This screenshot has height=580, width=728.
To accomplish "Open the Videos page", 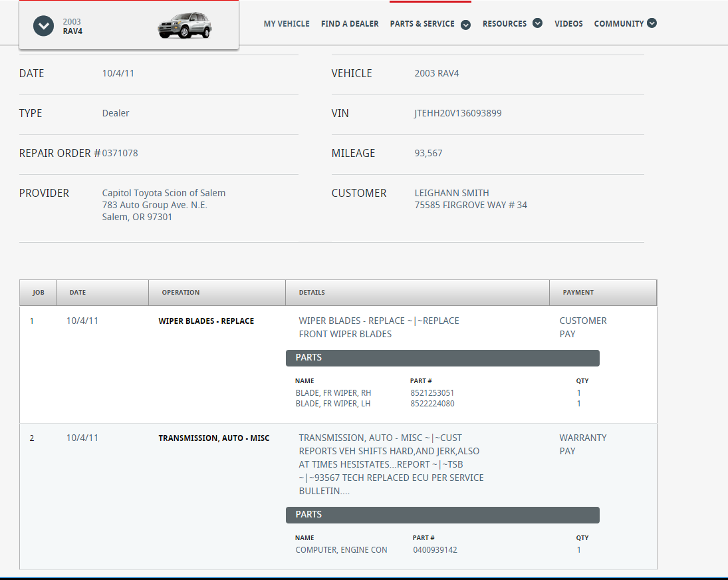I will point(568,24).
